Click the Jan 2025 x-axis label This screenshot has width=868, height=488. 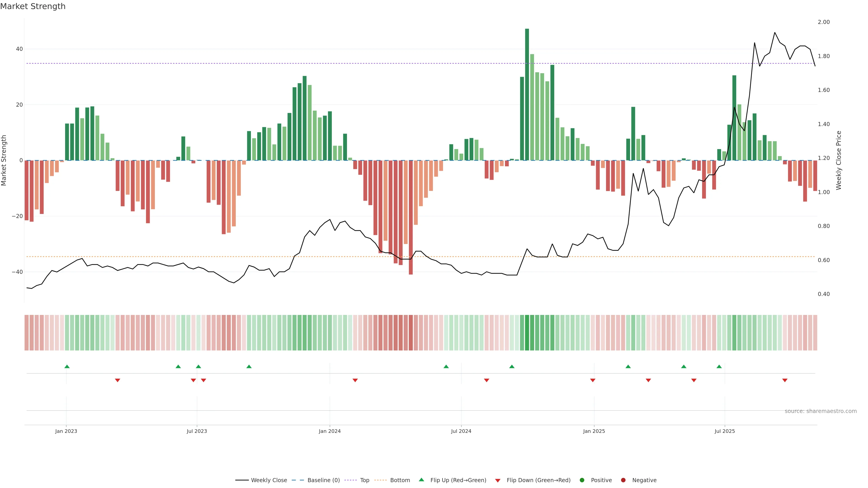tap(594, 431)
